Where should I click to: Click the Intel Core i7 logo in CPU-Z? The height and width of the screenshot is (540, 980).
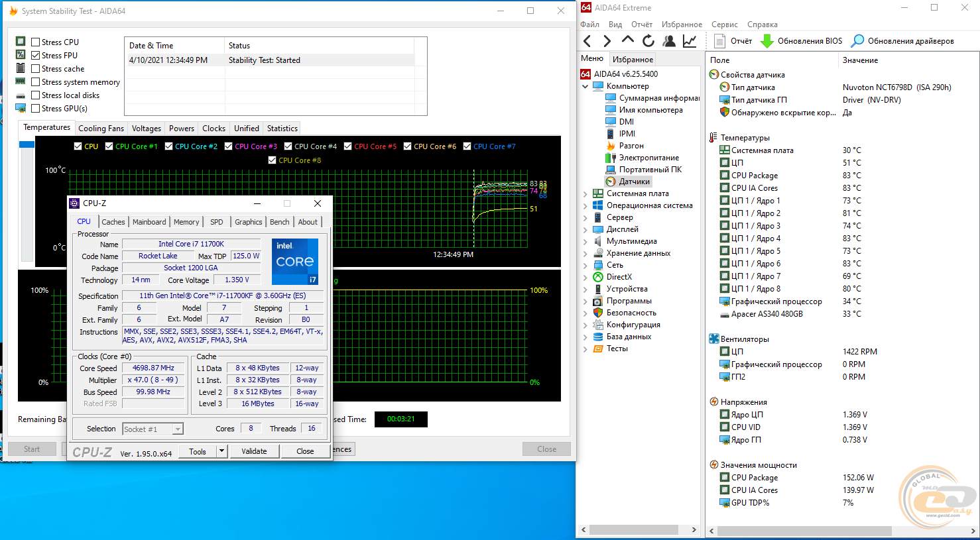295,261
